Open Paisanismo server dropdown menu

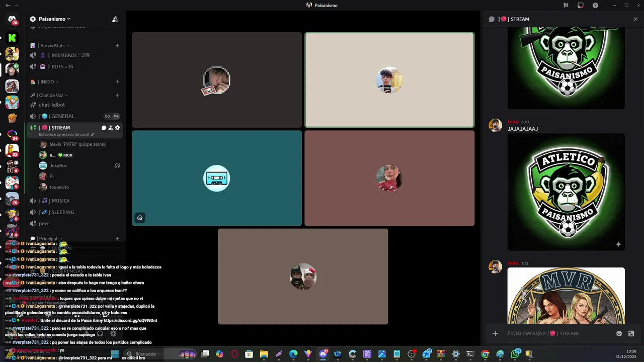[x=54, y=19]
